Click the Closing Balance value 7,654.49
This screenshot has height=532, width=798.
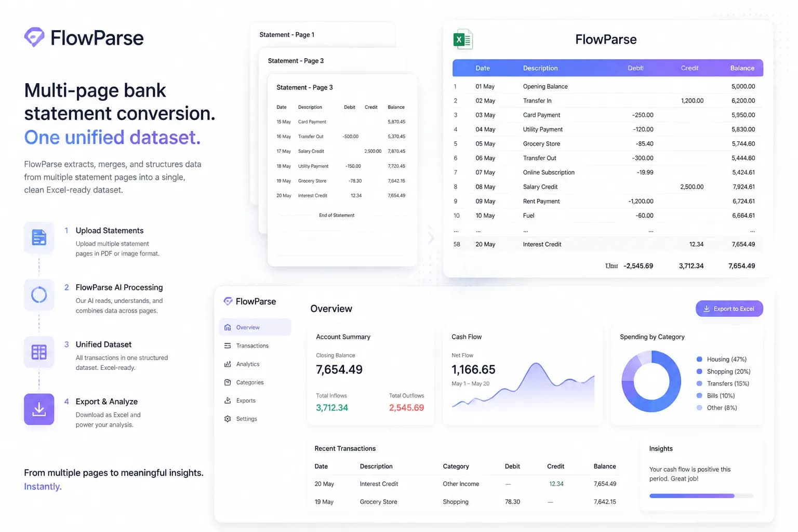(339, 369)
